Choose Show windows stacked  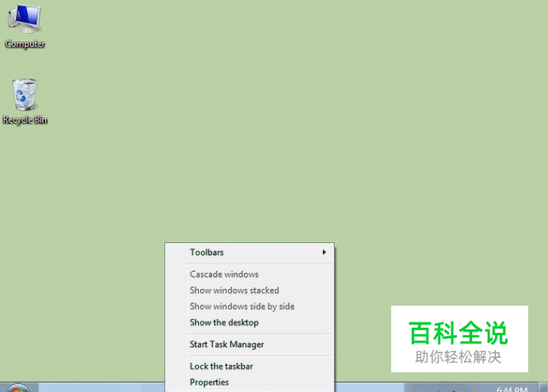[249, 291]
